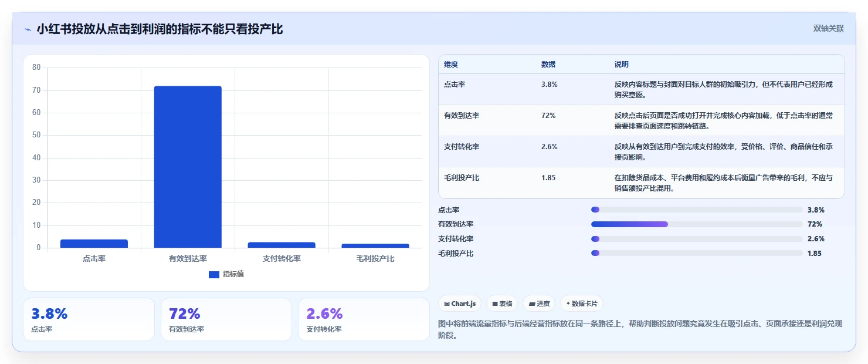Click the 80 tick on the y-axis
Image resolution: width=868 pixels, height=364 pixels.
(x=36, y=68)
